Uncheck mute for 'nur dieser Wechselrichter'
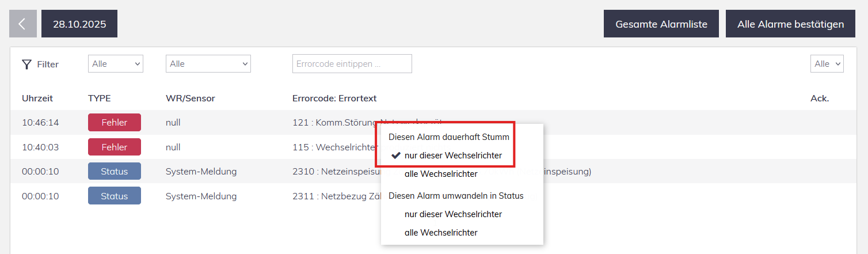Viewport: 868px width, 254px height. [452, 156]
